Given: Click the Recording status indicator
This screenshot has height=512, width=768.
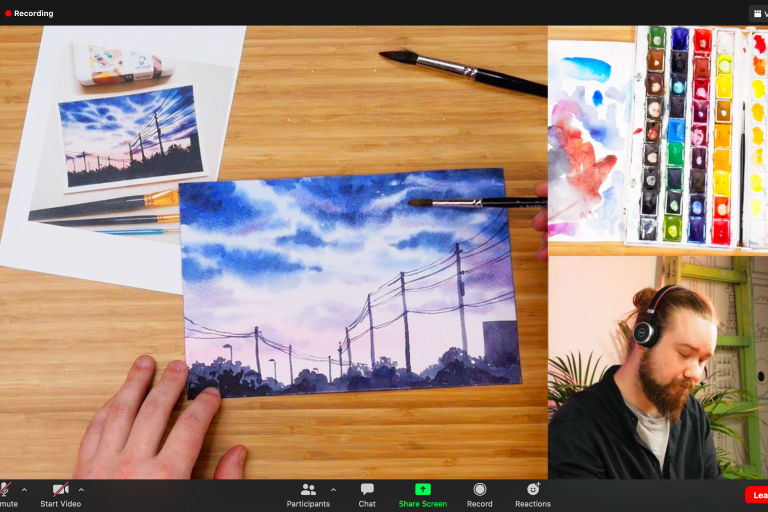Looking at the screenshot, I should pos(28,13).
